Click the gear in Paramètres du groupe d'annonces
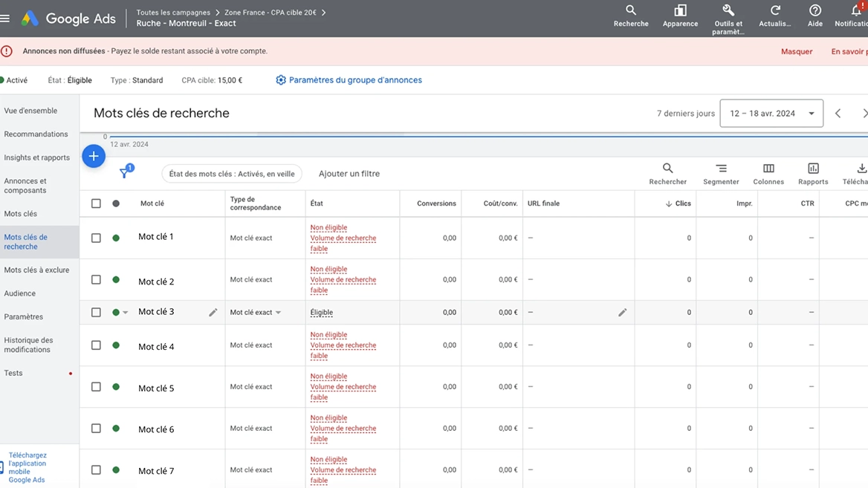868x488 pixels. (281, 80)
